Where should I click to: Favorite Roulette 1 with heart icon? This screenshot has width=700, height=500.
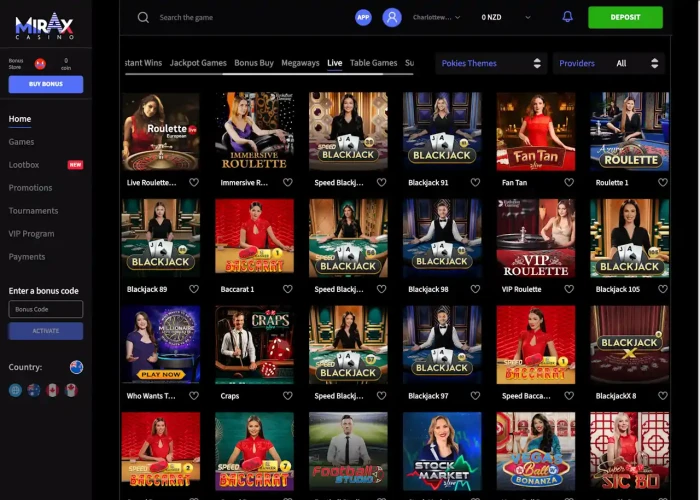662,182
